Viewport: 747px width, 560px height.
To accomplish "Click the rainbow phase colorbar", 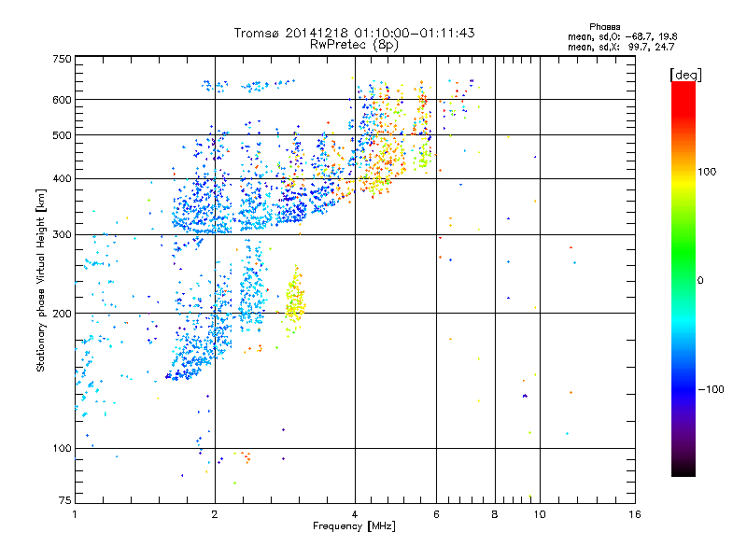I will [x=684, y=278].
